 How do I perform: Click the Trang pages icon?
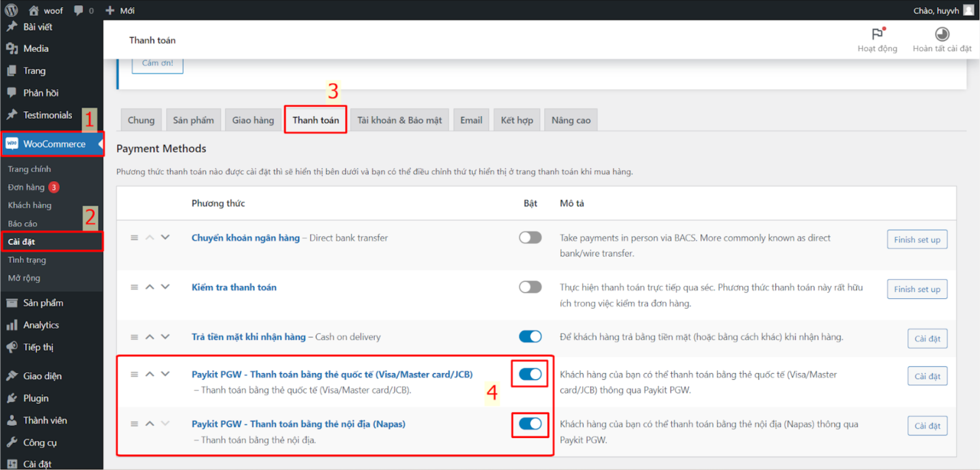12,70
